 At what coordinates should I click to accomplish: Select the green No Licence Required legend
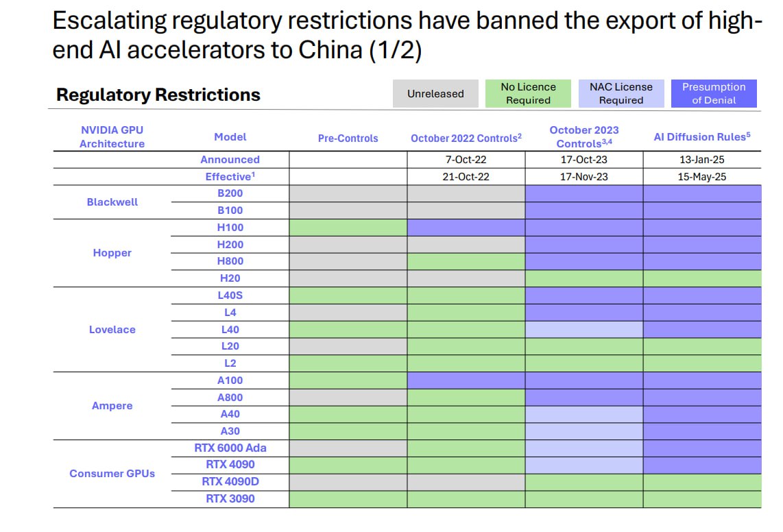click(528, 94)
